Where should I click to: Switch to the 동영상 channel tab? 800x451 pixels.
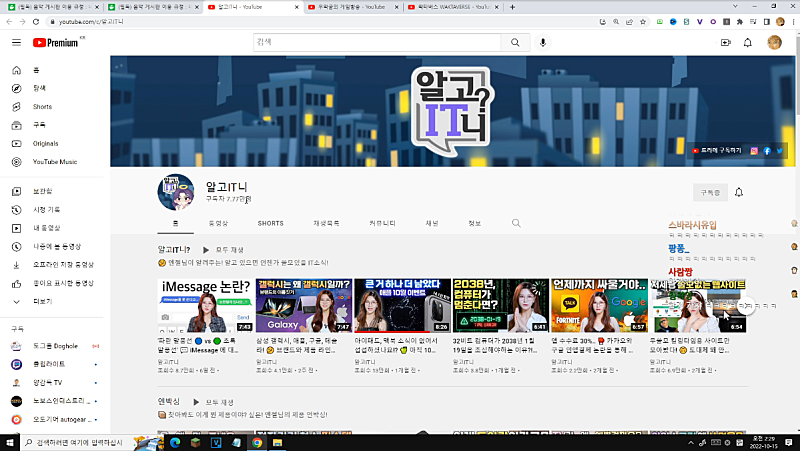tap(217, 223)
